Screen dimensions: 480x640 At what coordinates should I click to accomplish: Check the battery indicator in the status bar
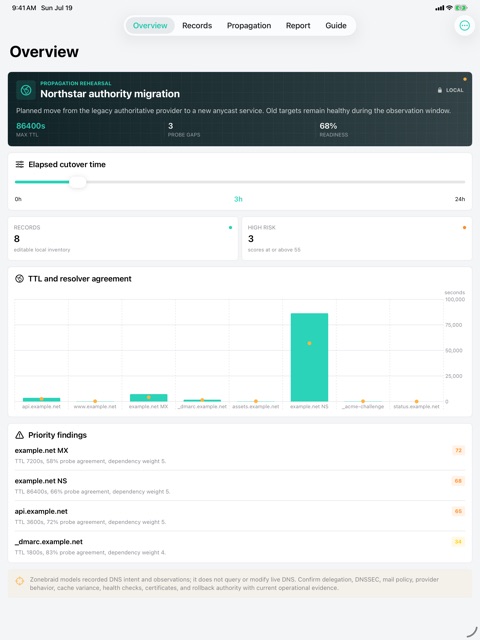pyautogui.click(x=461, y=8)
